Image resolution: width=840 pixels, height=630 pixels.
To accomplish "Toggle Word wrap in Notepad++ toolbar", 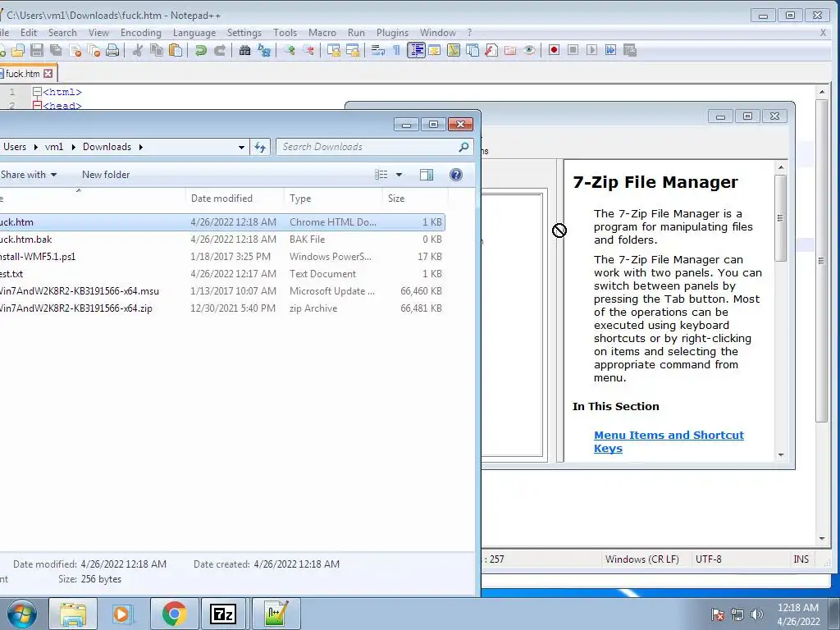I will [x=377, y=50].
